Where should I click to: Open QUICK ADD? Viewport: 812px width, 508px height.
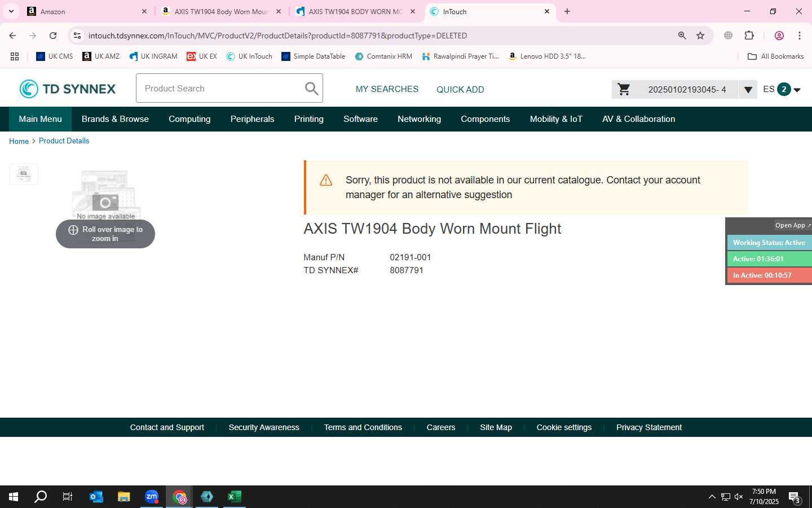pyautogui.click(x=460, y=89)
